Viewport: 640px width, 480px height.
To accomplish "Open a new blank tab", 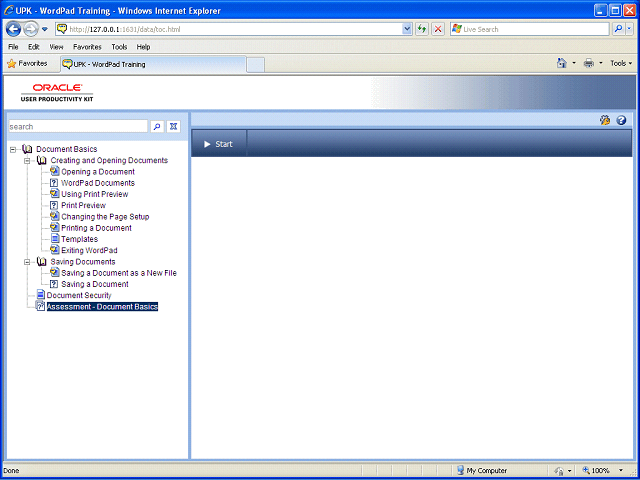I will pos(256,64).
